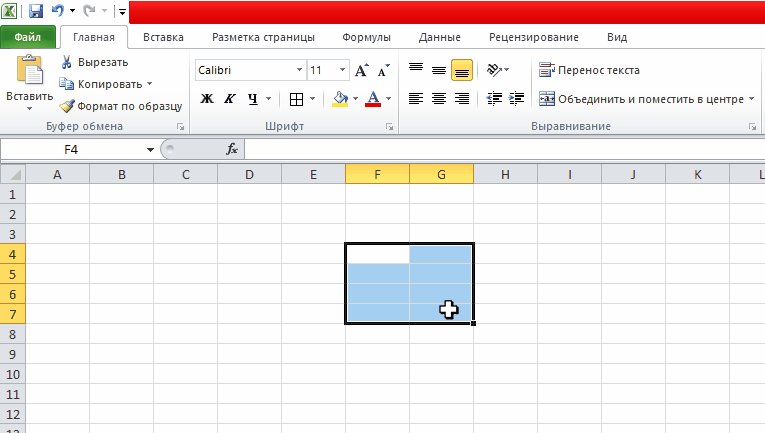
Task: Center text horizontally in the cell
Action: pyautogui.click(x=439, y=99)
